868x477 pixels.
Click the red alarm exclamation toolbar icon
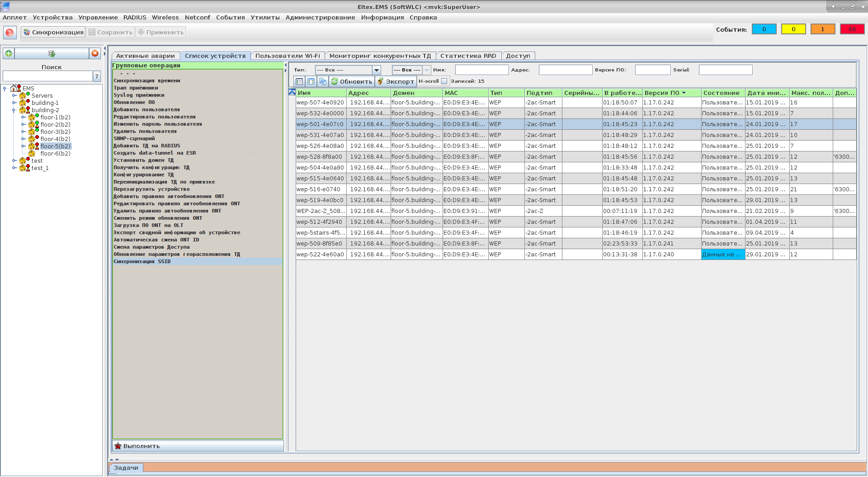click(9, 32)
